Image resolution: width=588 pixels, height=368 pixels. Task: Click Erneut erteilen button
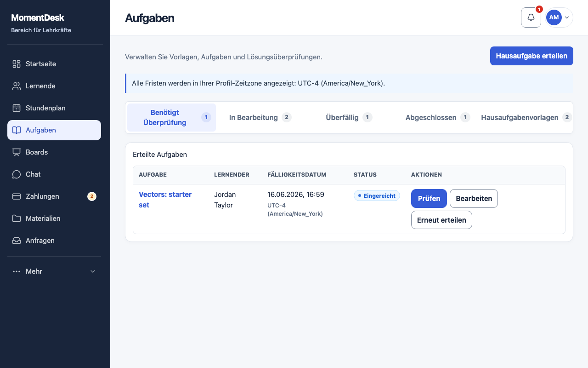click(x=441, y=220)
